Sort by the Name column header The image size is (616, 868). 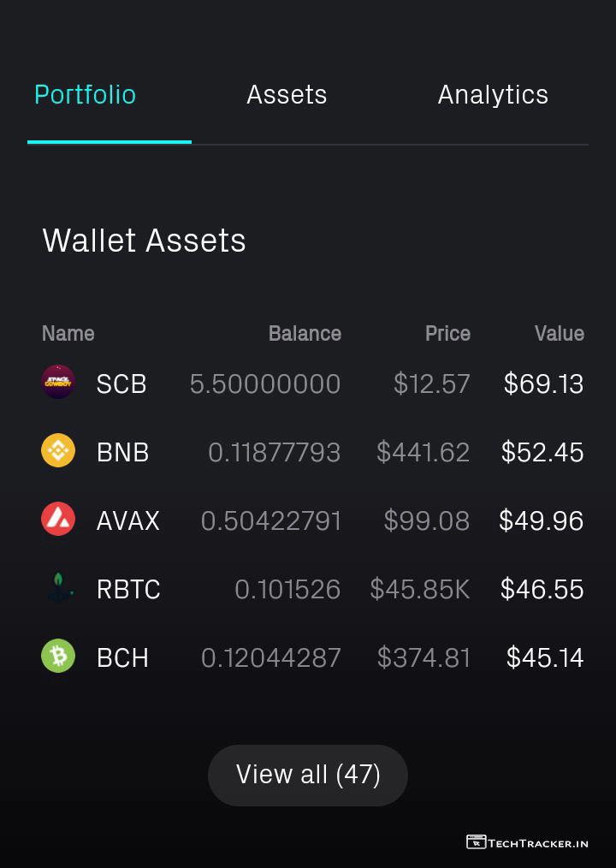68,334
